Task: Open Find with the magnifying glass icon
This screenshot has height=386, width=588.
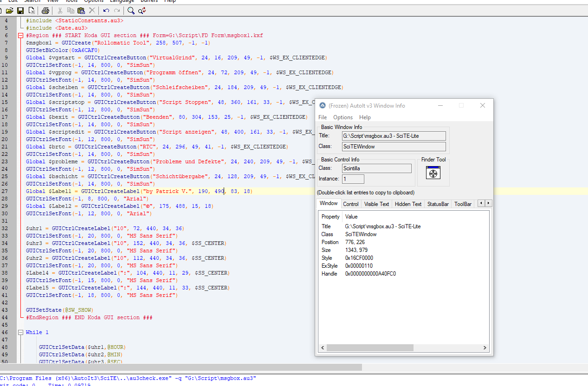Action: (131, 10)
